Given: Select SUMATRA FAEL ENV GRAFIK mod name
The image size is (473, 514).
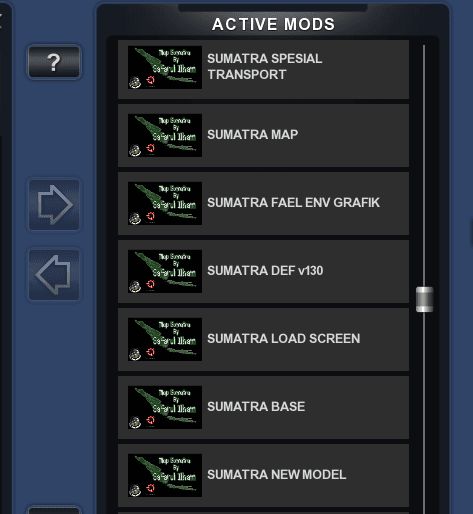Looking at the screenshot, I should pyautogui.click(x=293, y=203).
